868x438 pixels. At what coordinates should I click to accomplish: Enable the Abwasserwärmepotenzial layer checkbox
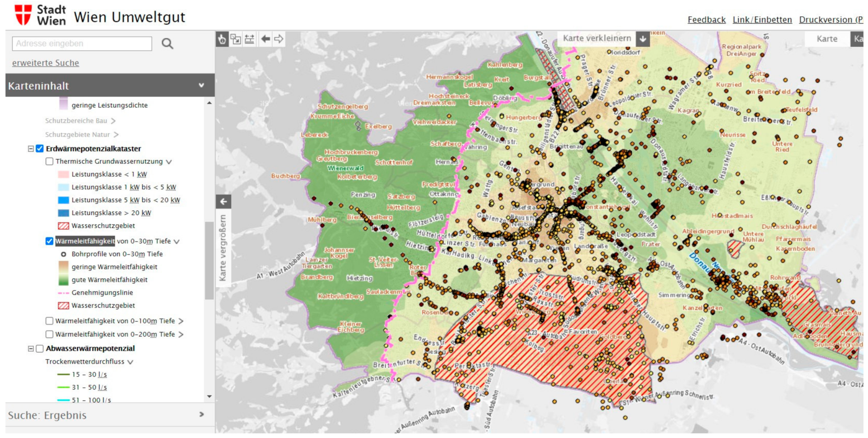pos(40,349)
